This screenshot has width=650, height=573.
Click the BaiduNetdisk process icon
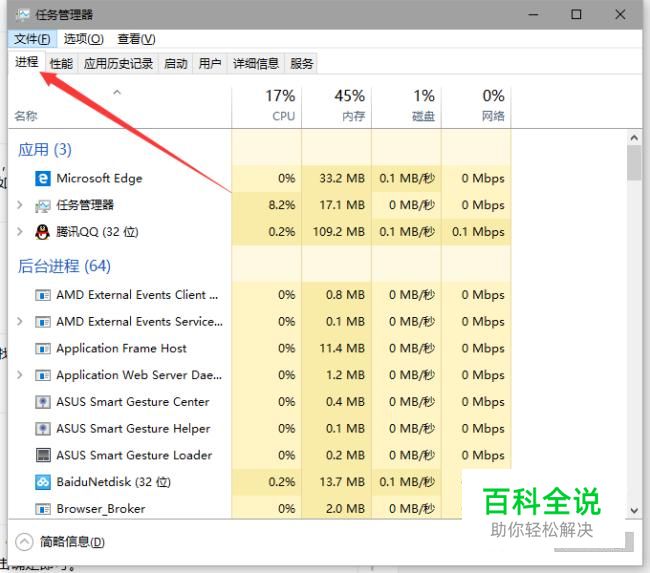pos(43,482)
